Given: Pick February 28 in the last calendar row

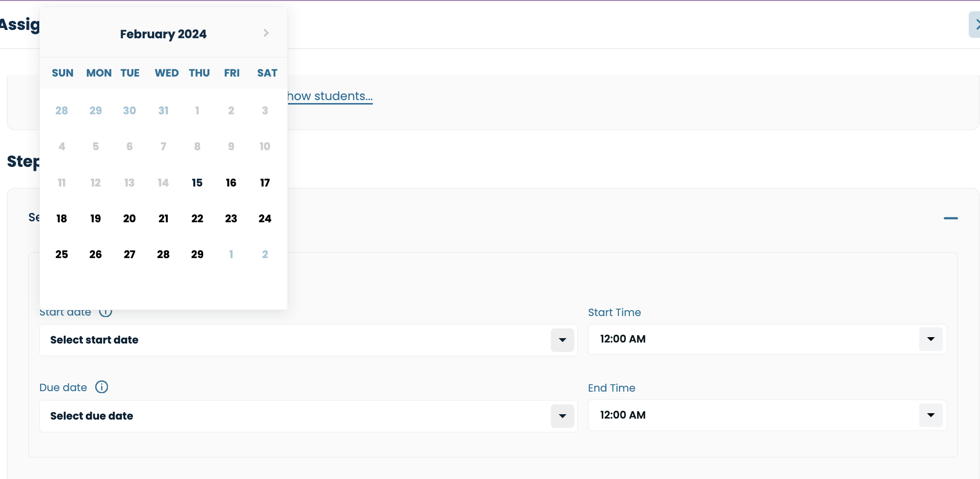Looking at the screenshot, I should (163, 254).
